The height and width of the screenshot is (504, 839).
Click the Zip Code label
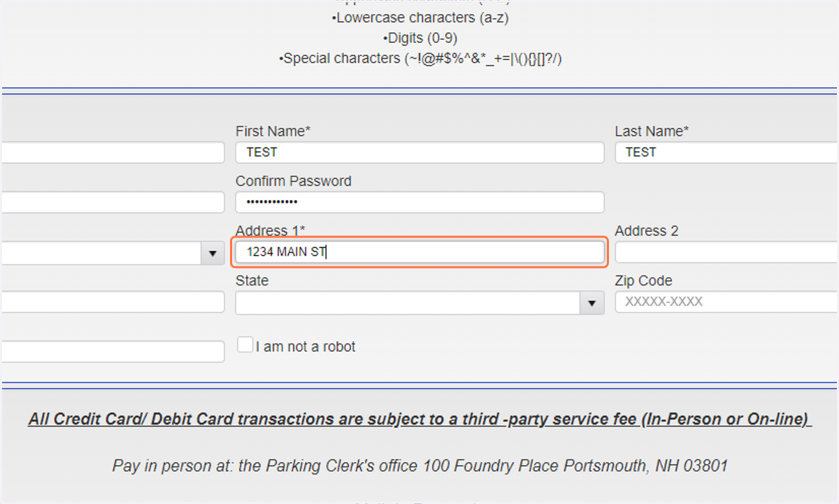643,280
